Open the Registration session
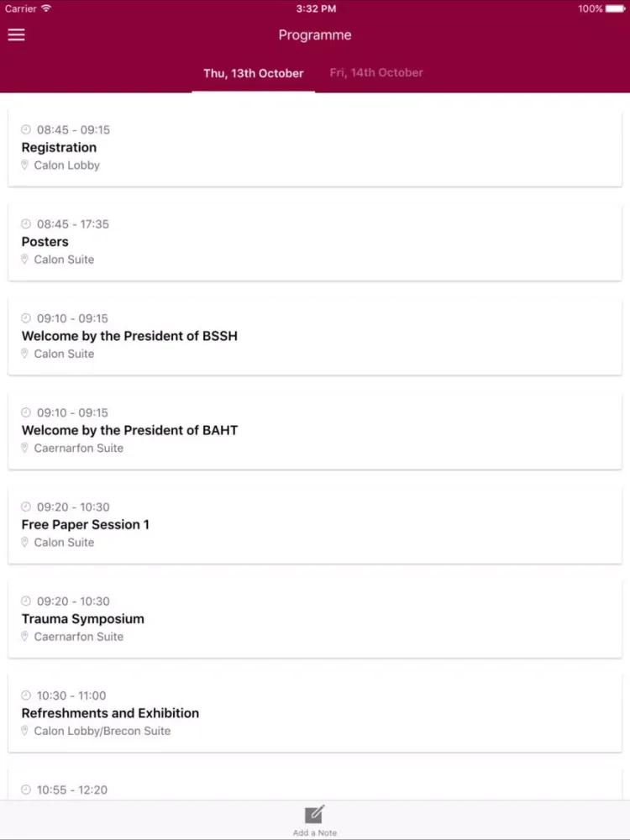The width and height of the screenshot is (630, 840). (x=314, y=148)
